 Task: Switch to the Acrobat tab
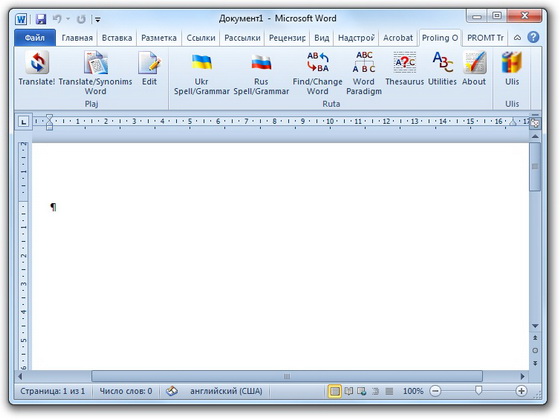pyautogui.click(x=398, y=38)
